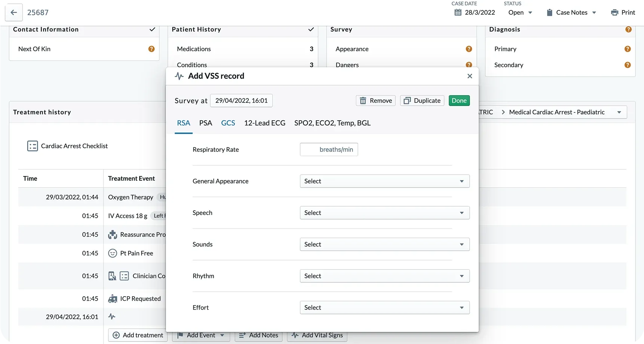Open the Status dropdown showing Open
Viewport: 644px width, 344px height.
pyautogui.click(x=520, y=12)
